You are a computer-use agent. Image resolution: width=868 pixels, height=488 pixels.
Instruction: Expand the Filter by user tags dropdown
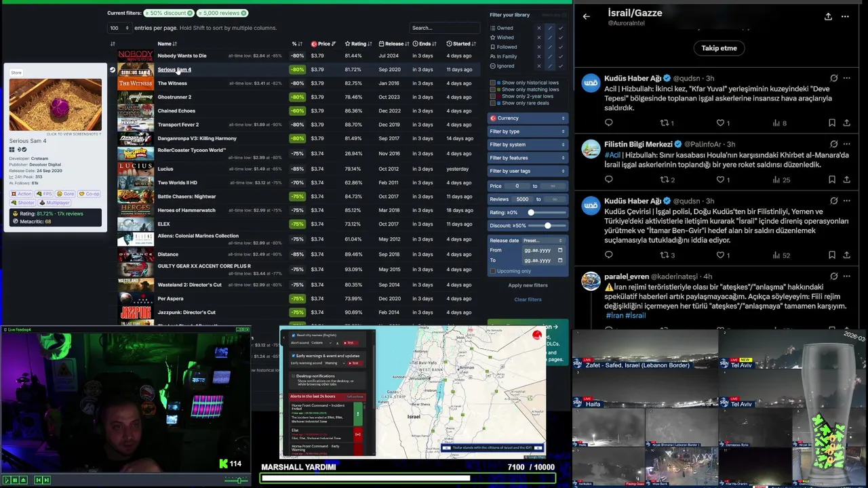pos(527,171)
